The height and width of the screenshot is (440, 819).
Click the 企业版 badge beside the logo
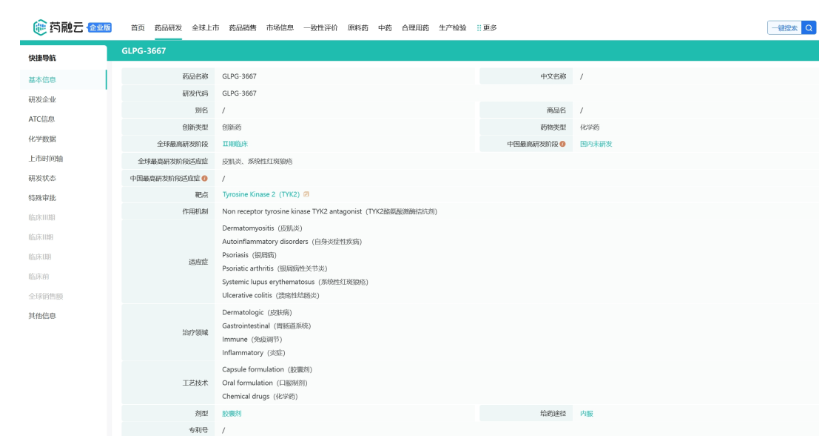click(x=100, y=28)
